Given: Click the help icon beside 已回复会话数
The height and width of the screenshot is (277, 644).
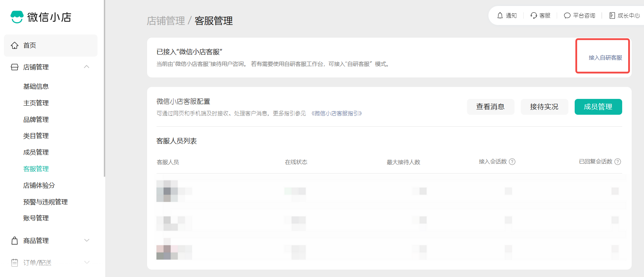Looking at the screenshot, I should coord(618,162).
